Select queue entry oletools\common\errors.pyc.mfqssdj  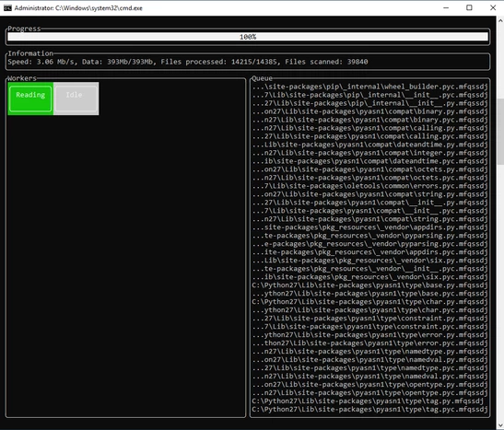pyautogui.click(x=369, y=186)
